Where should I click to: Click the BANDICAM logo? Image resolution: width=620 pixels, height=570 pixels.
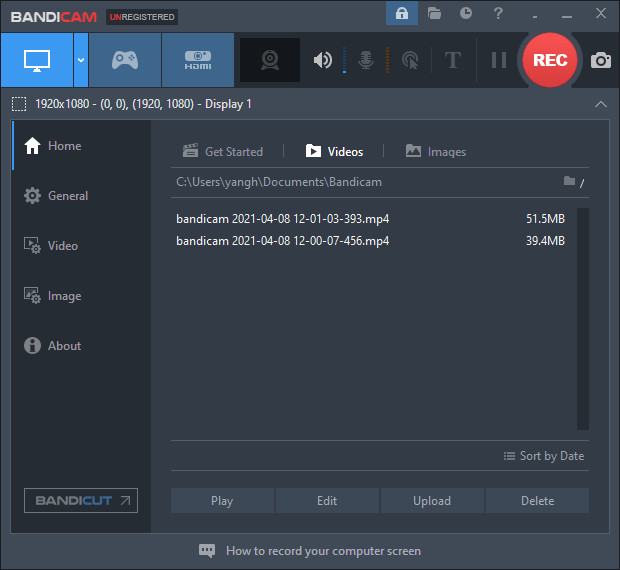[x=54, y=17]
